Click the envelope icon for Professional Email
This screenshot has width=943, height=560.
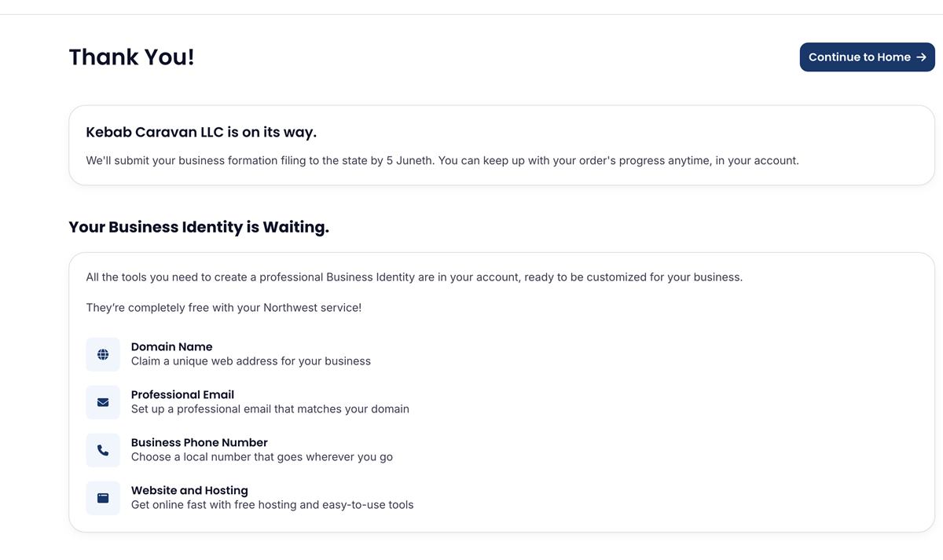coord(103,402)
